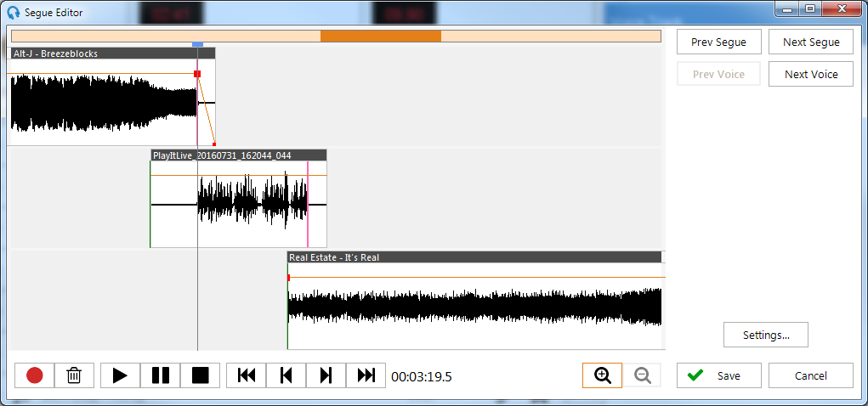Select the Alt-J Breezeblocks track header
The width and height of the screenshot is (868, 406).
tap(111, 54)
